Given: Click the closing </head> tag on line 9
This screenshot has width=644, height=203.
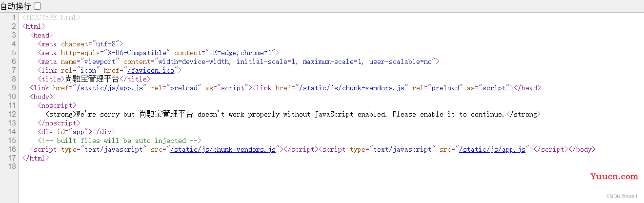Looking at the screenshot, I should tap(527, 88).
